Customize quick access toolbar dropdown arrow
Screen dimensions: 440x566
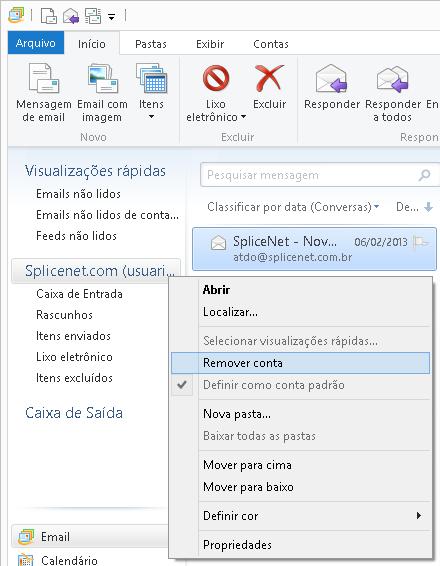[x=112, y=17]
